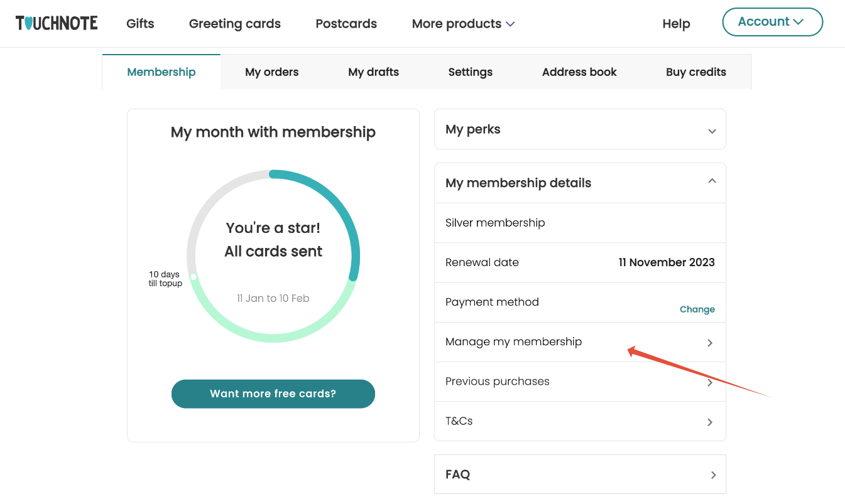
Task: Open the Postcards section
Action: tap(346, 24)
